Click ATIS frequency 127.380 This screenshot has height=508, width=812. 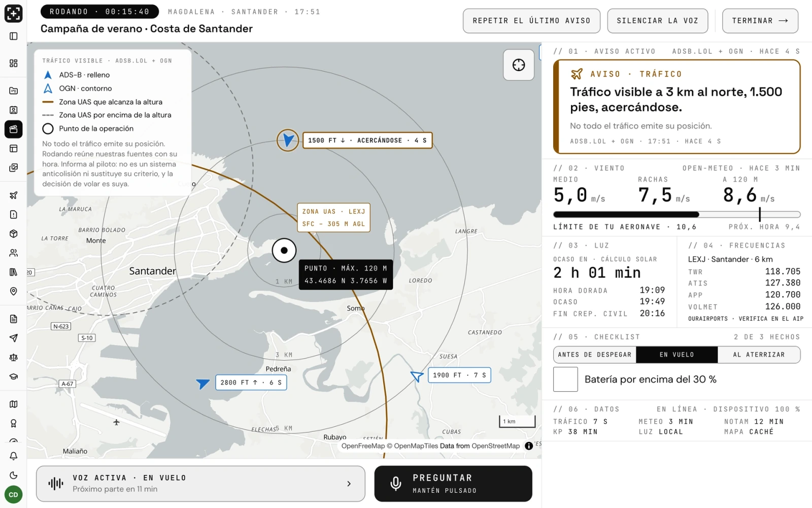click(783, 283)
